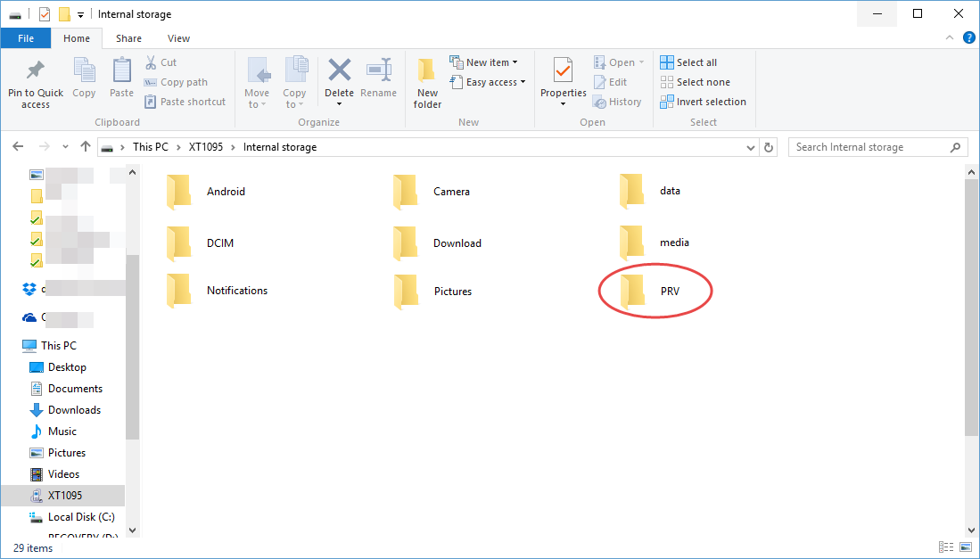Click Select all in ribbon
The height and width of the screenshot is (559, 980).
(x=688, y=62)
